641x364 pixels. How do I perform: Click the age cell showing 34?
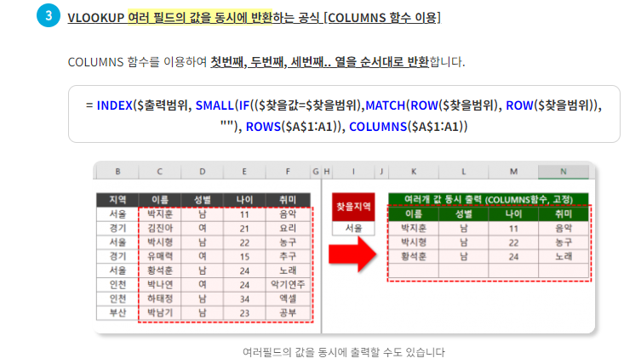(x=244, y=299)
